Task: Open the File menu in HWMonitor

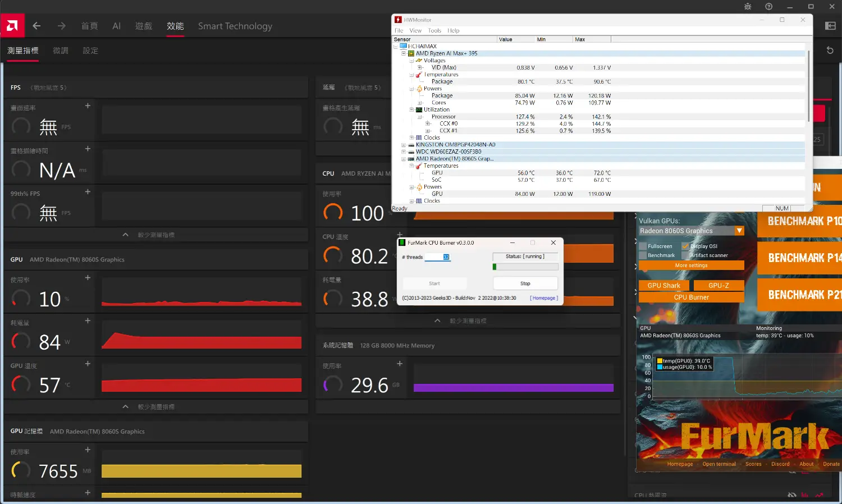Action: pyautogui.click(x=399, y=30)
